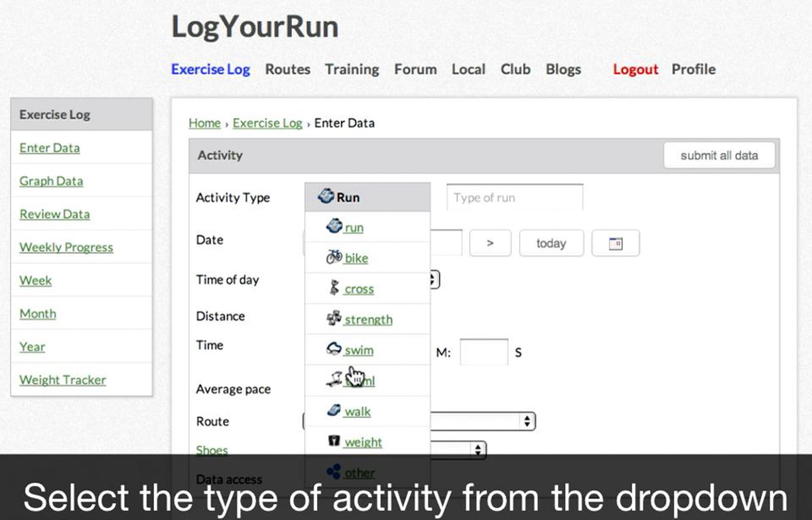812x520 pixels.
Task: Advance date with the > button
Action: 490,243
